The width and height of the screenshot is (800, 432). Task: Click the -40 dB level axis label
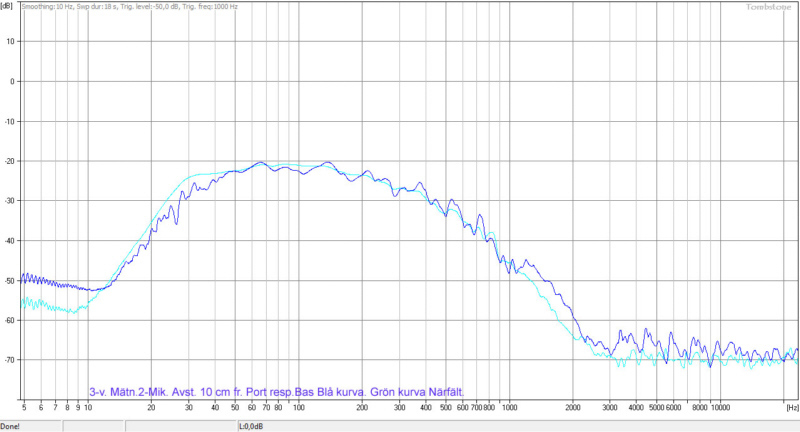tap(9, 241)
